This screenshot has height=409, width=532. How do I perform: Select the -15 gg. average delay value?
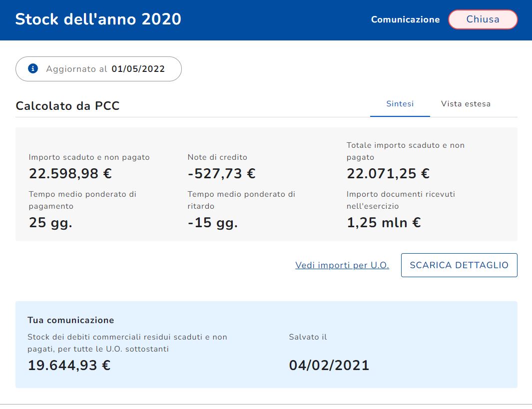[x=212, y=223]
